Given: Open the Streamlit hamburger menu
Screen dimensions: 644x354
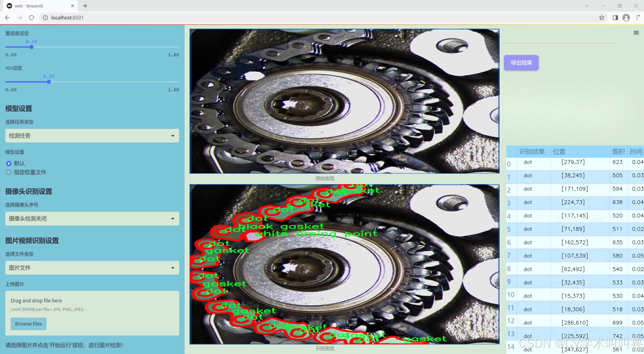Looking at the screenshot, I should pyautogui.click(x=636, y=33).
